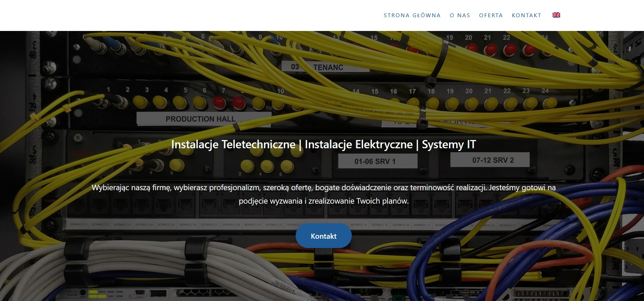
Task: Click the Instalacje Teletechniczne hero heading
Action: pyautogui.click(x=233, y=144)
